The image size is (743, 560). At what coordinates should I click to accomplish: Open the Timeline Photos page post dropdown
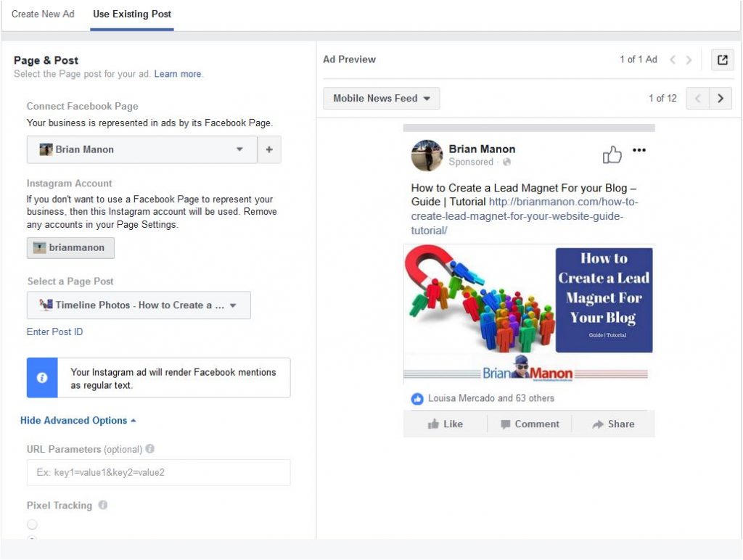click(x=139, y=305)
